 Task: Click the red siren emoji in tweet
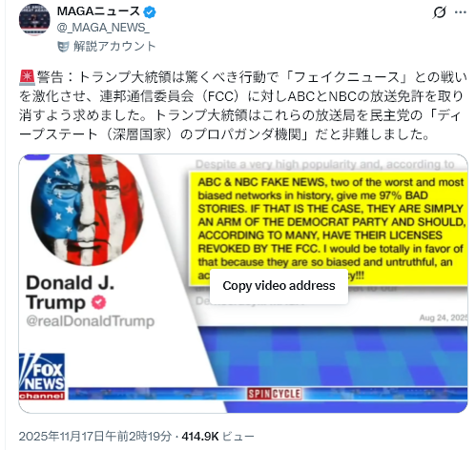point(27,78)
